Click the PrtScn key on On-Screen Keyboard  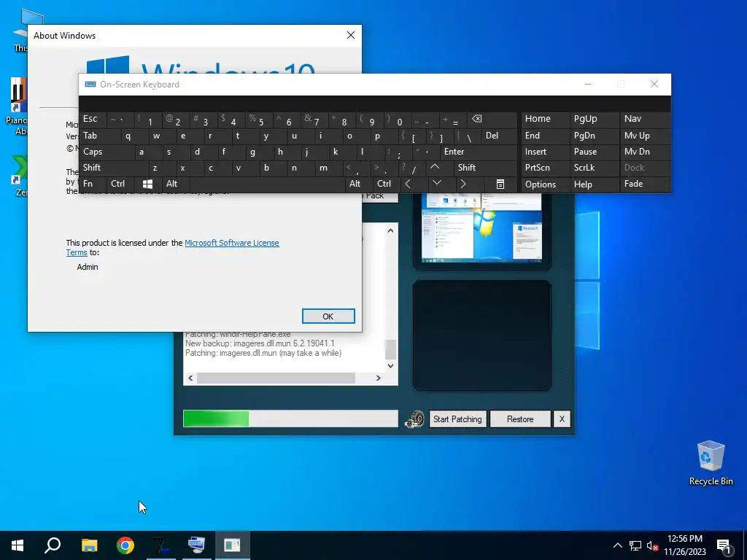point(545,168)
